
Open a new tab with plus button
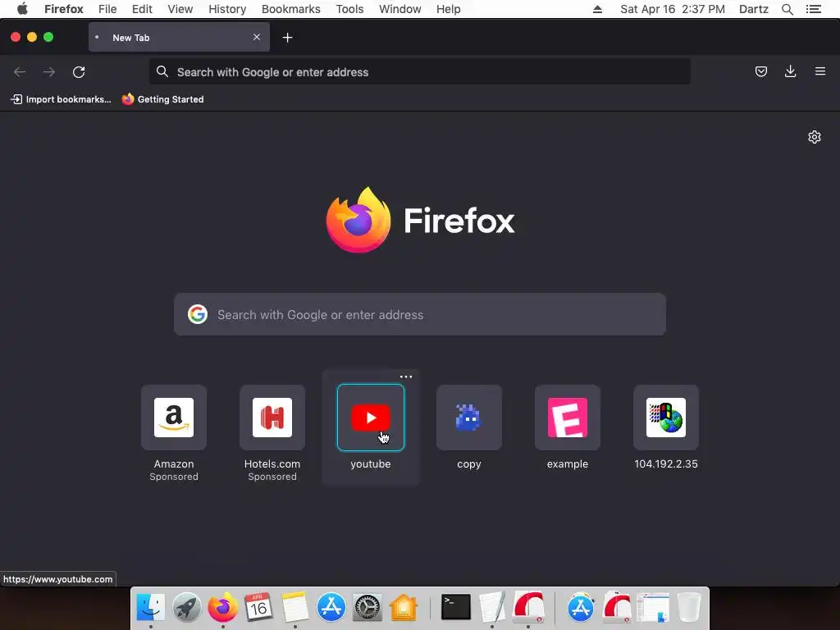[287, 38]
